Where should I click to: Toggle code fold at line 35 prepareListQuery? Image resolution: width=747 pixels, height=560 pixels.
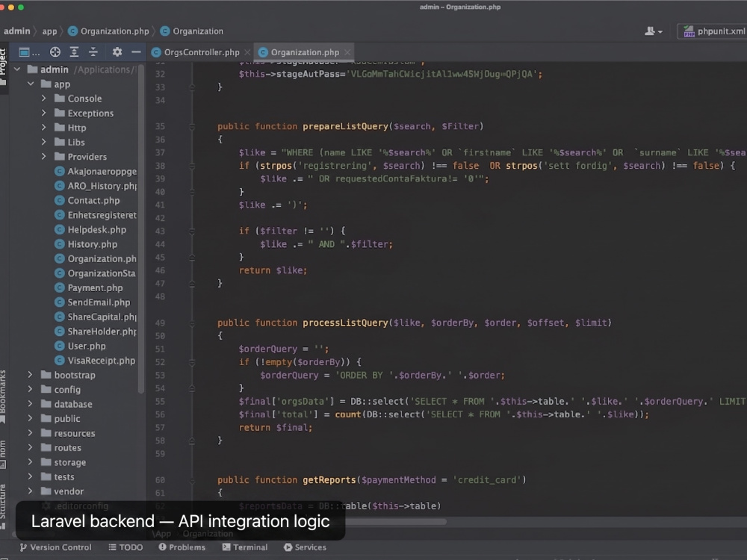click(x=192, y=127)
